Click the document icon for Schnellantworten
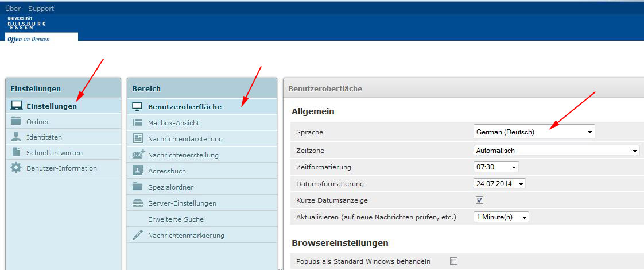 point(16,152)
